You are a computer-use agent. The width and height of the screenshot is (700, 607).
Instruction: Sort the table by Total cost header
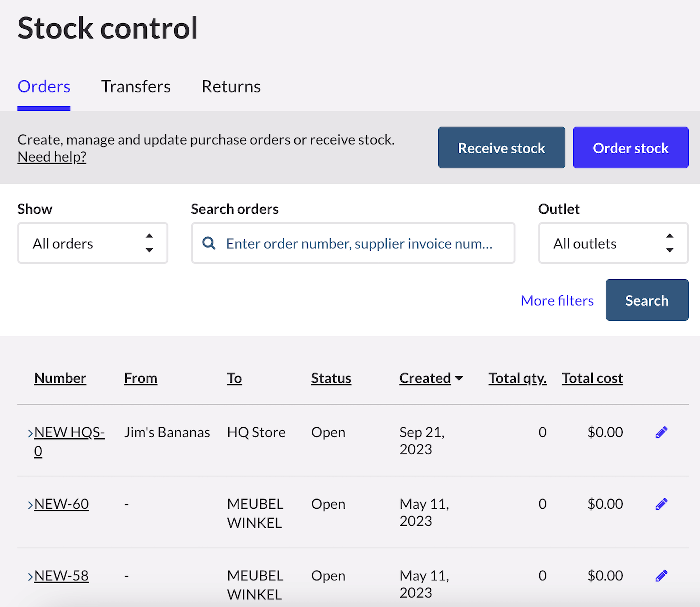[x=592, y=378]
